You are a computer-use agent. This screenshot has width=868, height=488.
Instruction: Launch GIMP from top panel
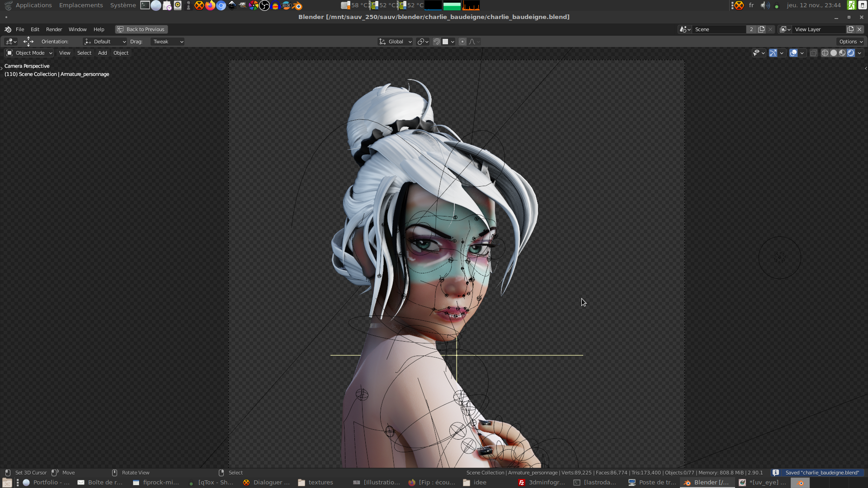tap(243, 5)
